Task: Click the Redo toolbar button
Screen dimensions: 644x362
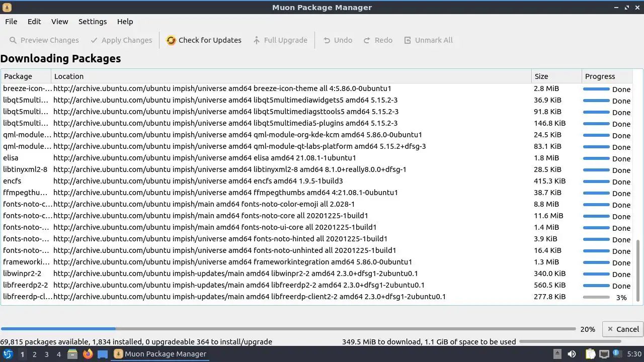Action: (x=378, y=40)
